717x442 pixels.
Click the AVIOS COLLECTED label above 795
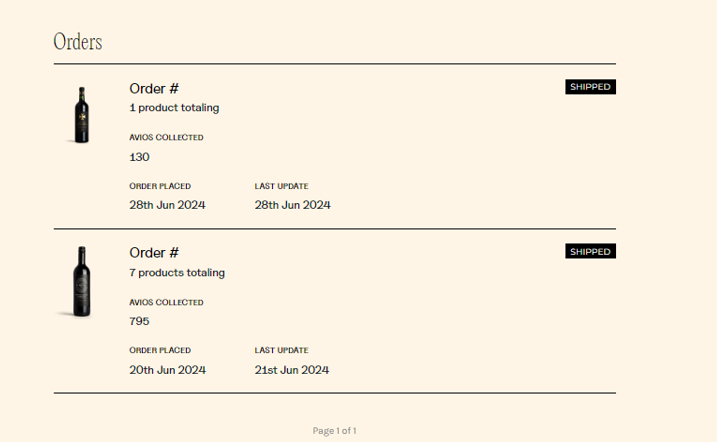click(166, 302)
